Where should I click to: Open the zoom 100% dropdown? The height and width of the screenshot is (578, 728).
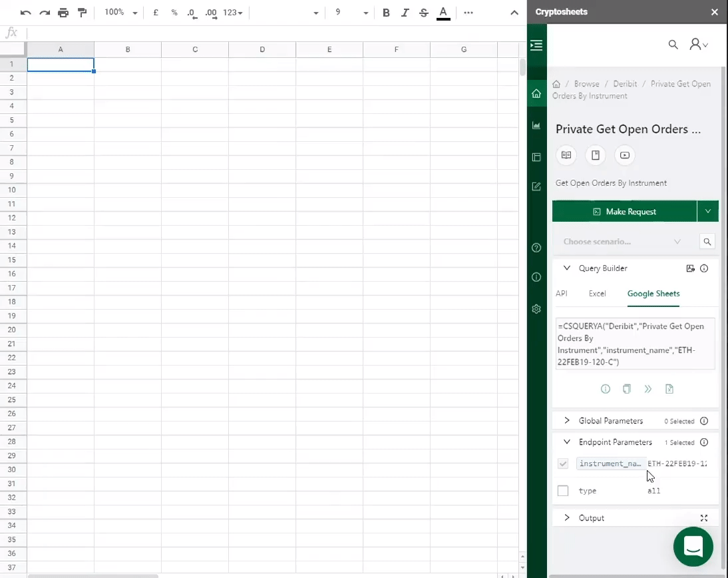pyautogui.click(x=120, y=13)
